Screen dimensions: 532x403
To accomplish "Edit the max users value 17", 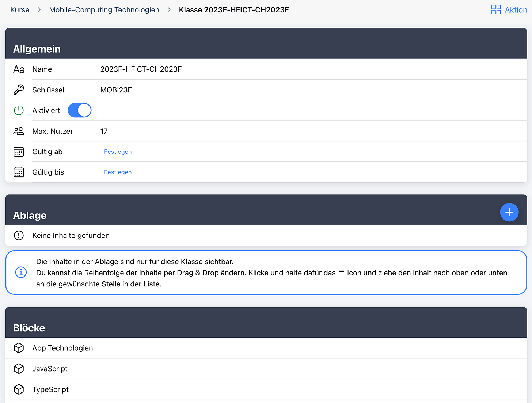I will pyautogui.click(x=104, y=131).
